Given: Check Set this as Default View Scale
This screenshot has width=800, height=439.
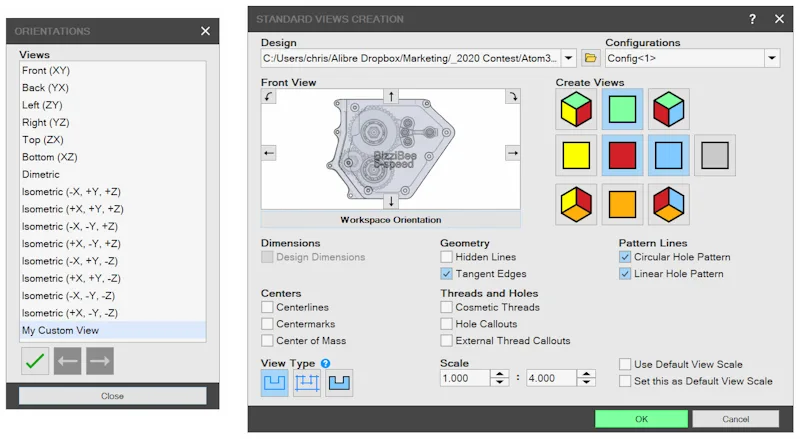Looking at the screenshot, I should pos(625,381).
